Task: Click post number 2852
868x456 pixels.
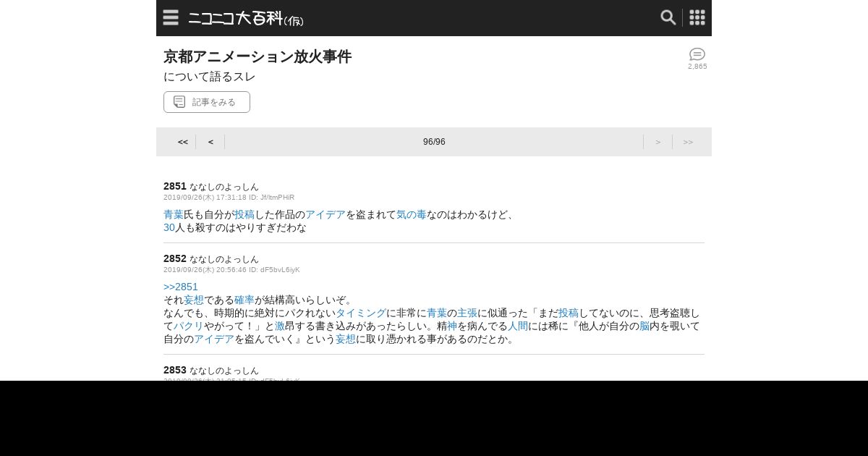Action: pyautogui.click(x=175, y=258)
